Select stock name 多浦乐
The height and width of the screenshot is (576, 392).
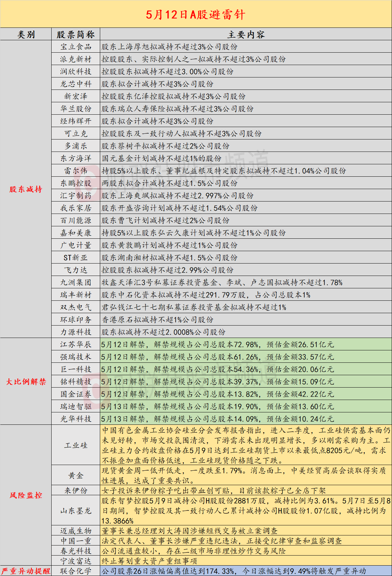[76, 146]
